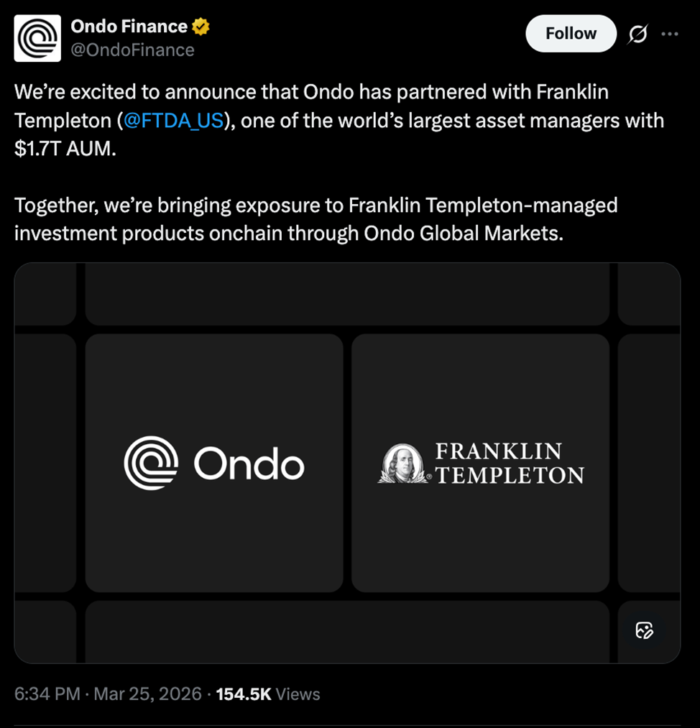Click the Ondo wordmark text in the image

[x=249, y=465]
